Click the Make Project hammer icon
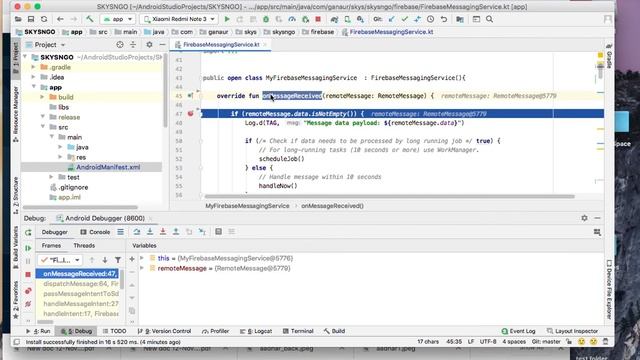 tap(89, 19)
